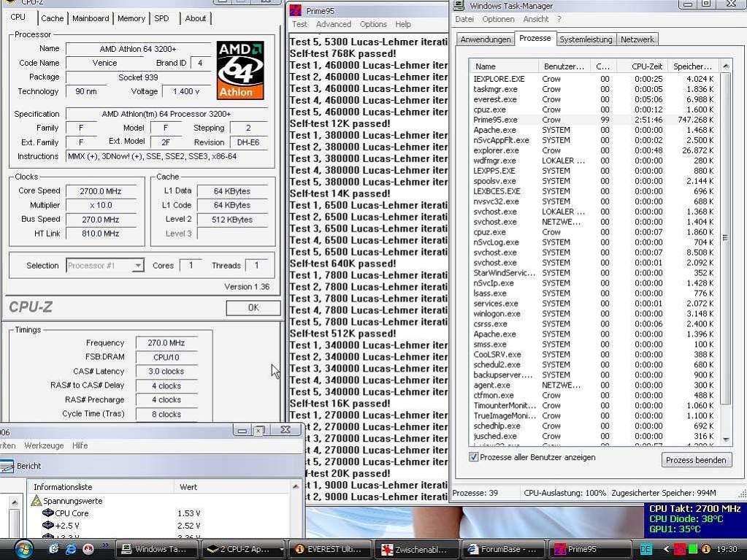Click the AMD Athlon 64 logo in CPU-Z
The width and height of the screenshot is (747, 560).
tap(240, 70)
